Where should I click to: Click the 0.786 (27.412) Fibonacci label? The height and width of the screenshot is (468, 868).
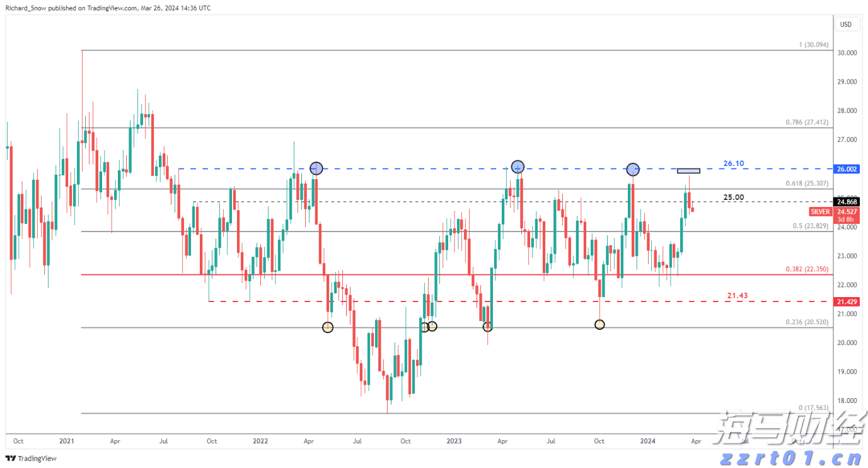pos(807,122)
